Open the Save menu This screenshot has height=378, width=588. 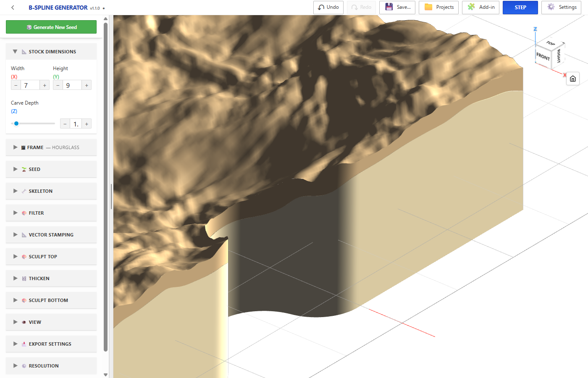point(397,7)
